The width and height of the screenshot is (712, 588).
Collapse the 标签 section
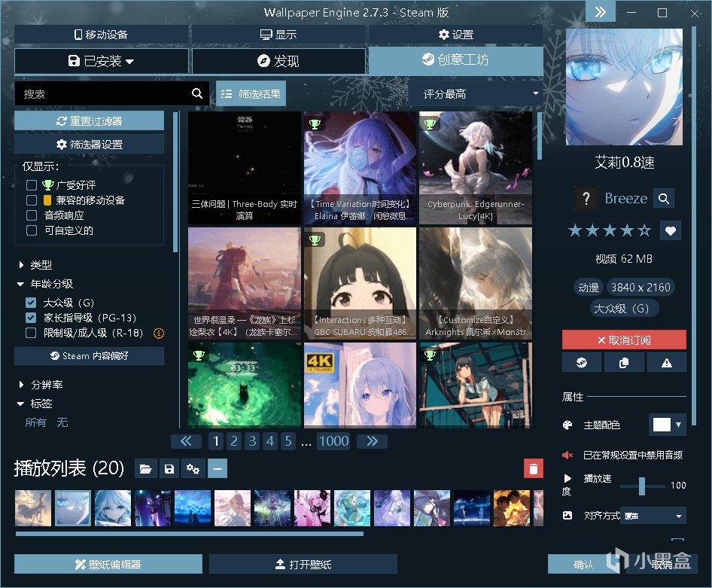click(x=35, y=404)
